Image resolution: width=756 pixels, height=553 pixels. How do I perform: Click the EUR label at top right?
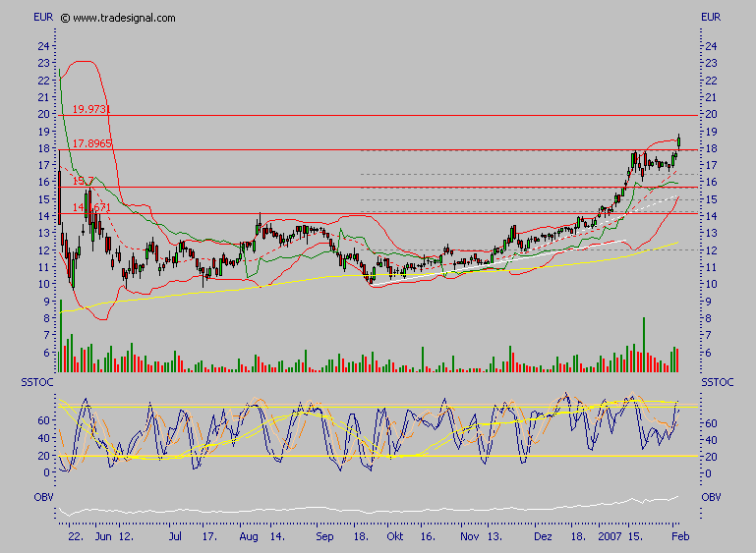(x=710, y=18)
